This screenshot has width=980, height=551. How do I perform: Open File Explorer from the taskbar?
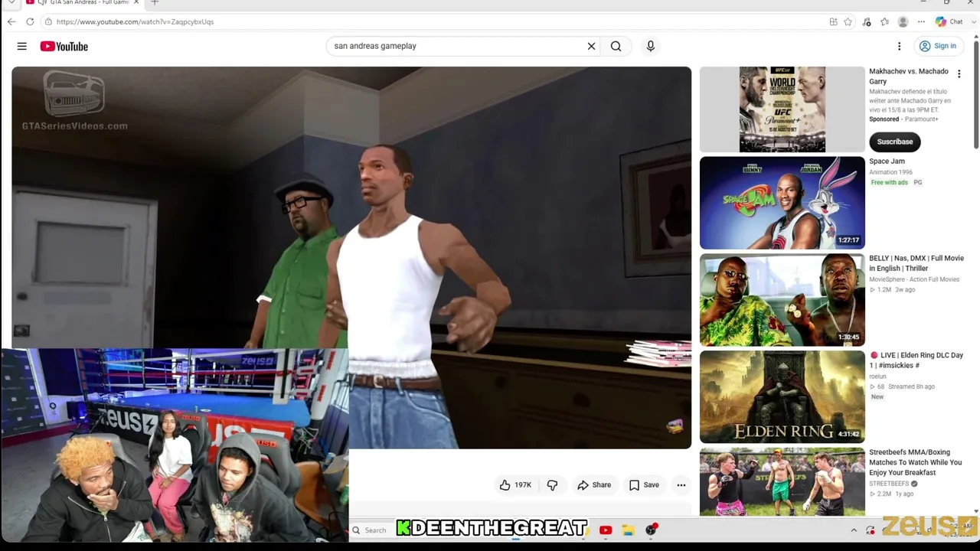click(x=628, y=530)
